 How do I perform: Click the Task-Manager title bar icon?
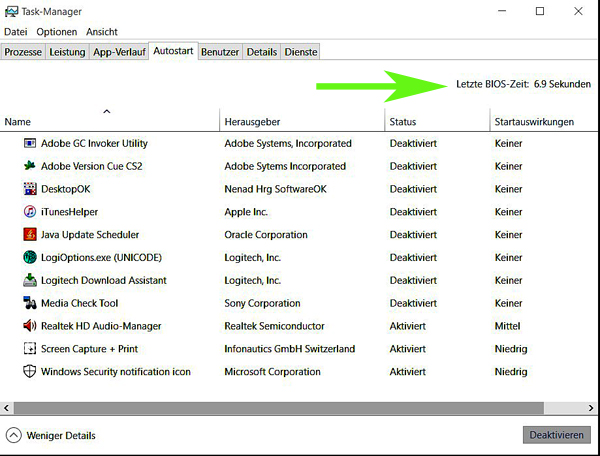point(11,11)
